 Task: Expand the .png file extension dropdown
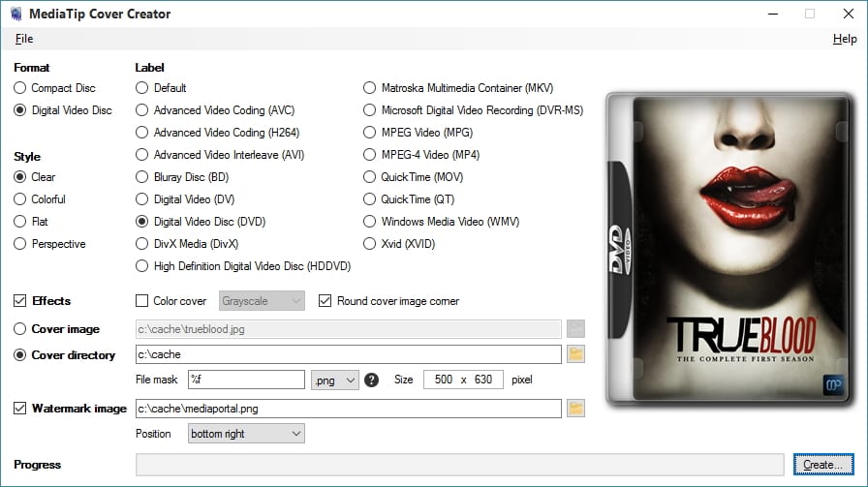coord(334,380)
